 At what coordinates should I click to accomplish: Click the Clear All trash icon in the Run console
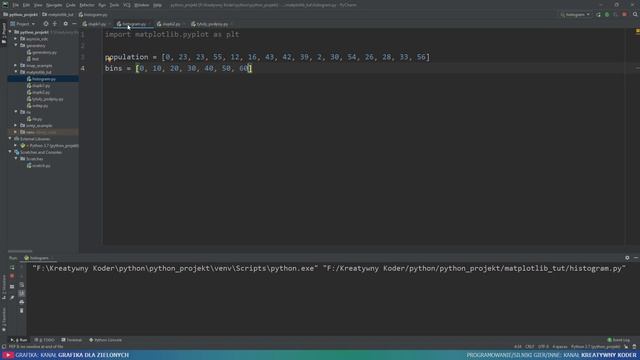(22, 311)
